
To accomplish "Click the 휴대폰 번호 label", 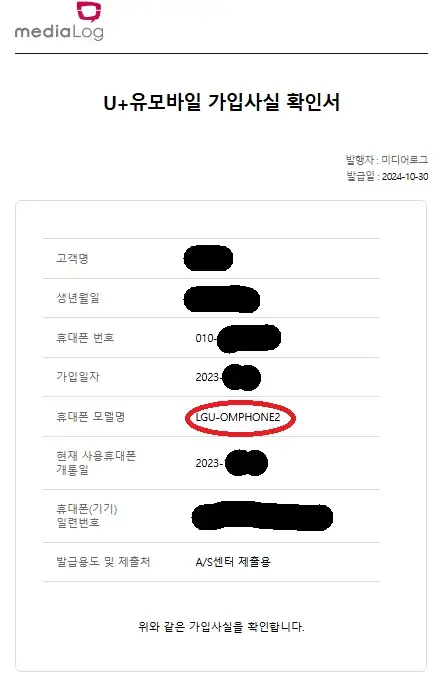I will pos(85,337).
